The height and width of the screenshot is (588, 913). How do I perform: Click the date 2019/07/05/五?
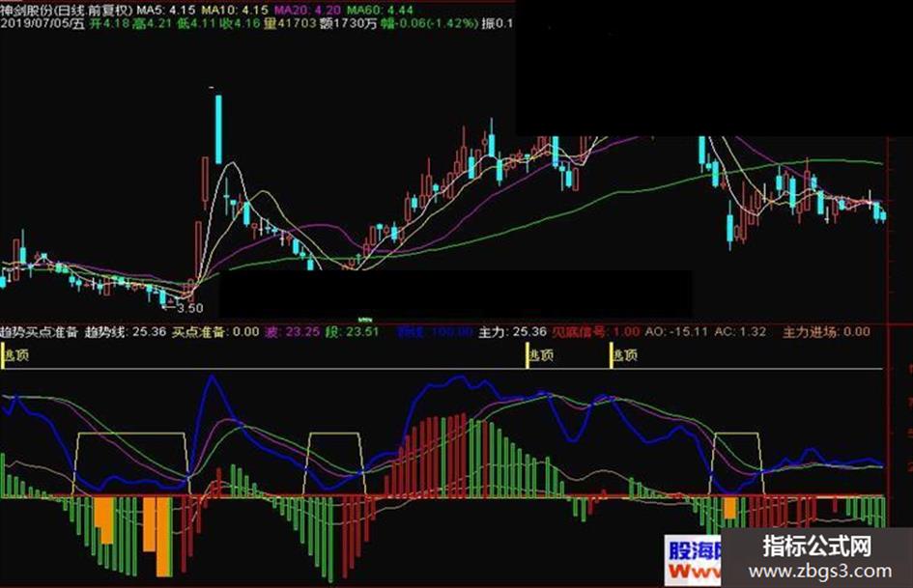[43, 24]
